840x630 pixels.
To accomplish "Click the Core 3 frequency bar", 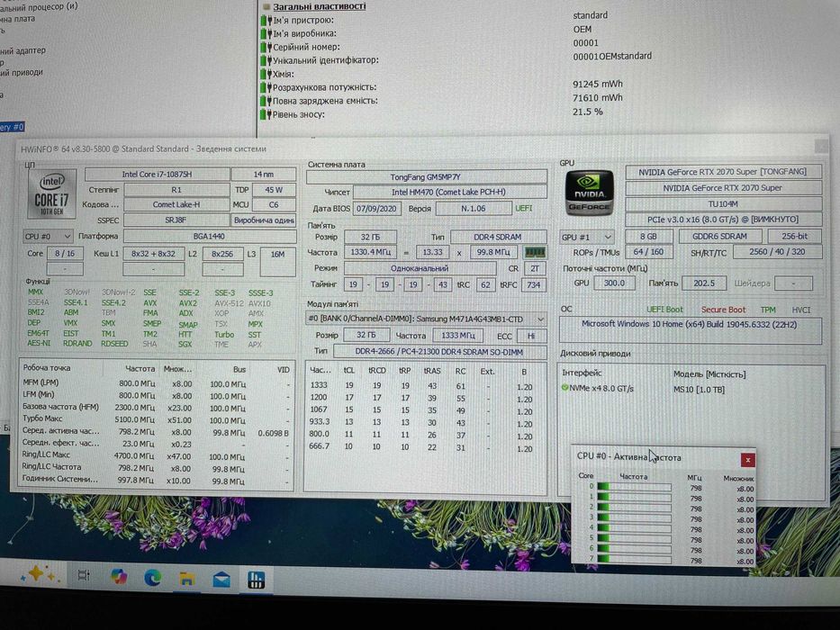I will [x=635, y=518].
